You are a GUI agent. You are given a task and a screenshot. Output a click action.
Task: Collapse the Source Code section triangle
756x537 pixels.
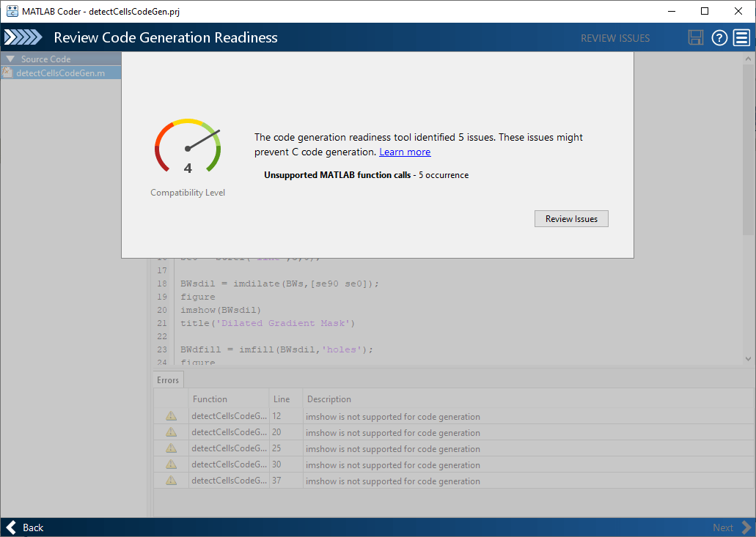[10, 59]
